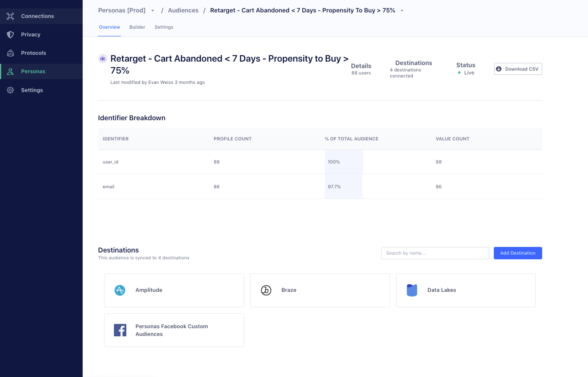Open the Settings tab of audience
The image size is (588, 377).
click(164, 27)
